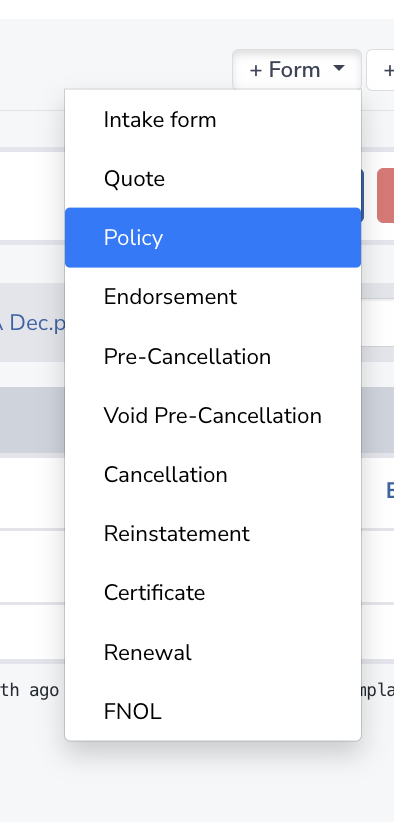This screenshot has width=394, height=822.
Task: Choose Cancellation from the form list
Action: [213, 475]
